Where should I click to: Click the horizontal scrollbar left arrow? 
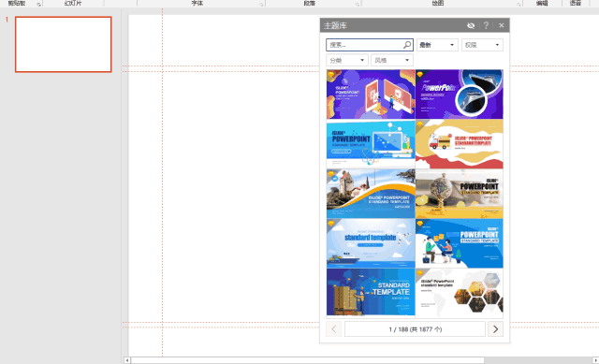127,360
